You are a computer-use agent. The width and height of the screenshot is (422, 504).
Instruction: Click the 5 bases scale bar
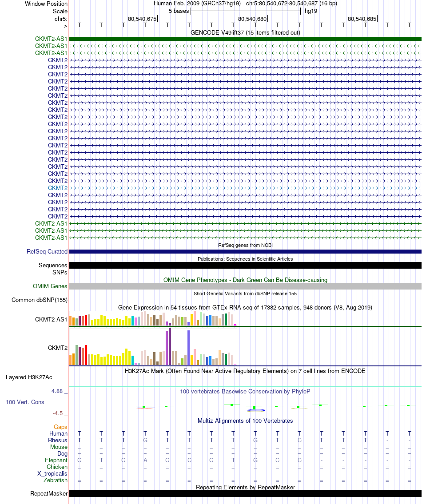coord(245,11)
